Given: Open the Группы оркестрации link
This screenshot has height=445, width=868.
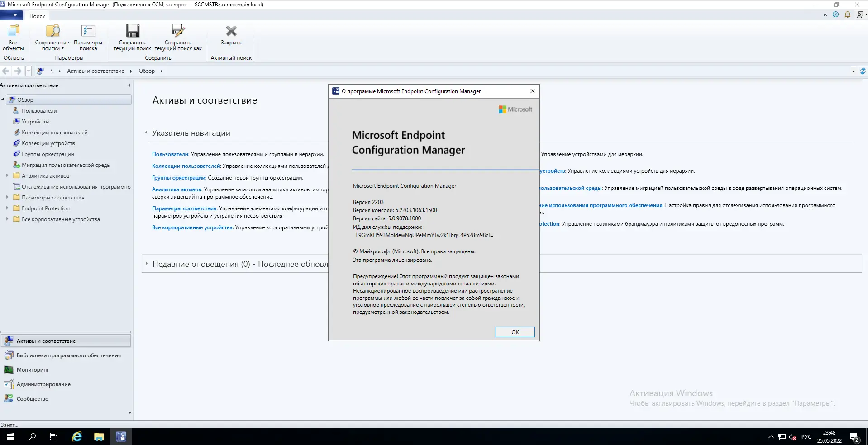Looking at the screenshot, I should click(179, 178).
